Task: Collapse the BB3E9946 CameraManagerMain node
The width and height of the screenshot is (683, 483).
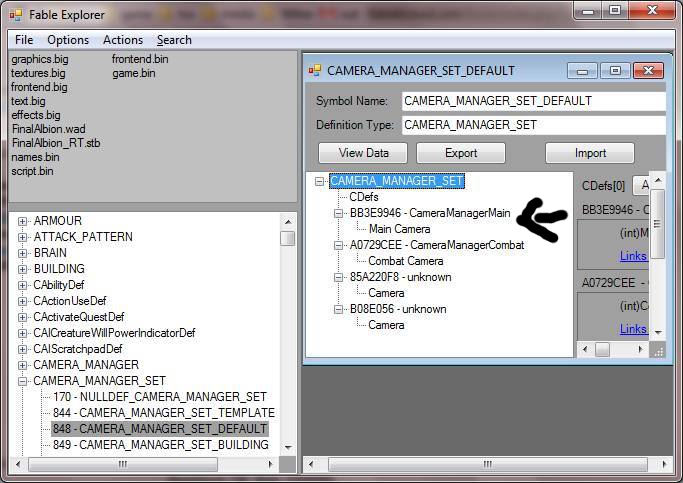Action: 339,213
